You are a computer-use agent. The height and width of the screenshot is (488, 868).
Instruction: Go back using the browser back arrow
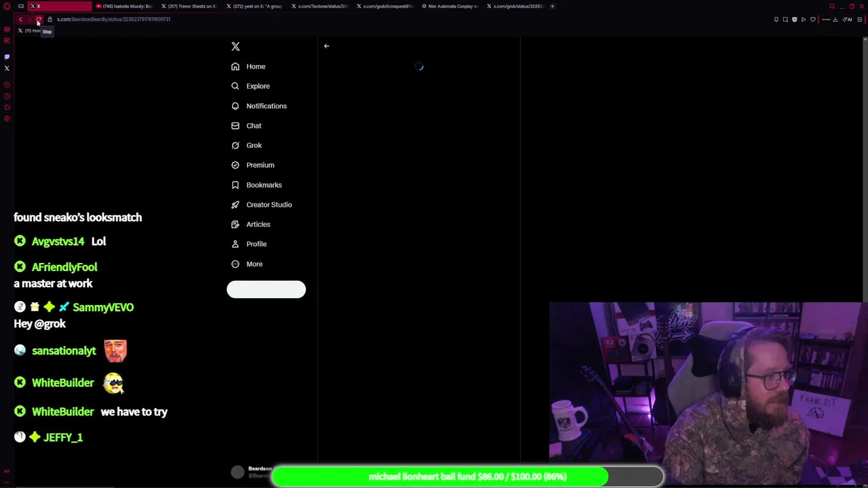coord(20,19)
